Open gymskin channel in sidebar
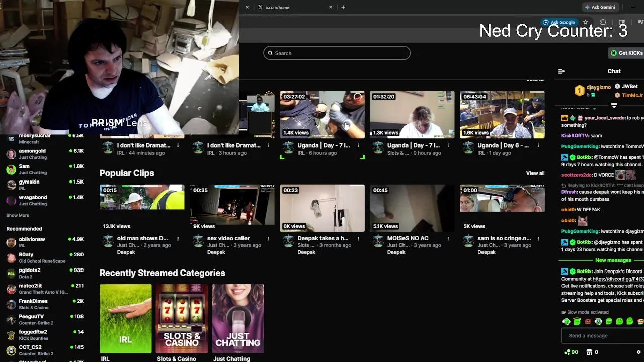 pos(45,185)
